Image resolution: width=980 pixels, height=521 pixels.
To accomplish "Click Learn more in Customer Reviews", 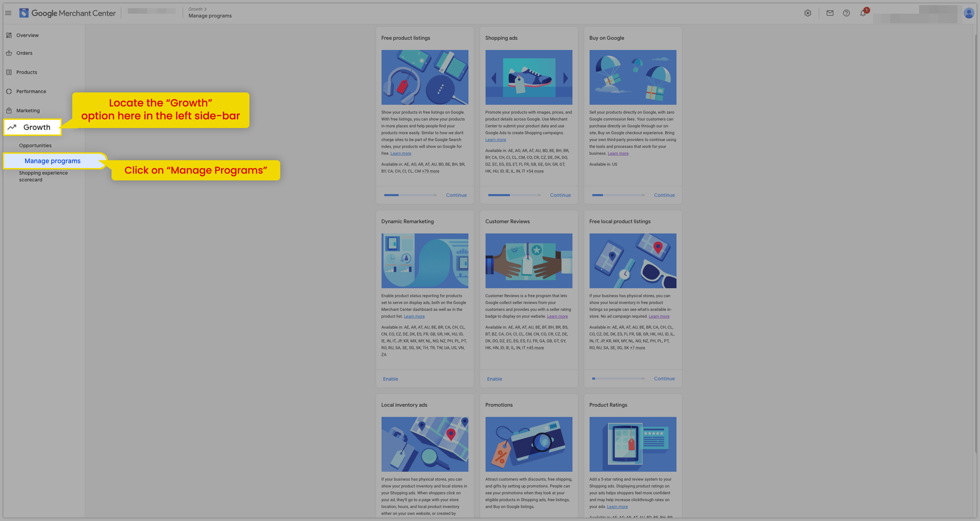I will point(557,316).
